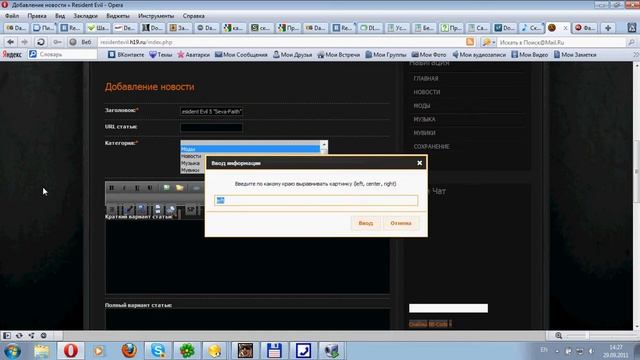
Task: Open Windows Explorer folder in taskbar
Action: [41, 351]
